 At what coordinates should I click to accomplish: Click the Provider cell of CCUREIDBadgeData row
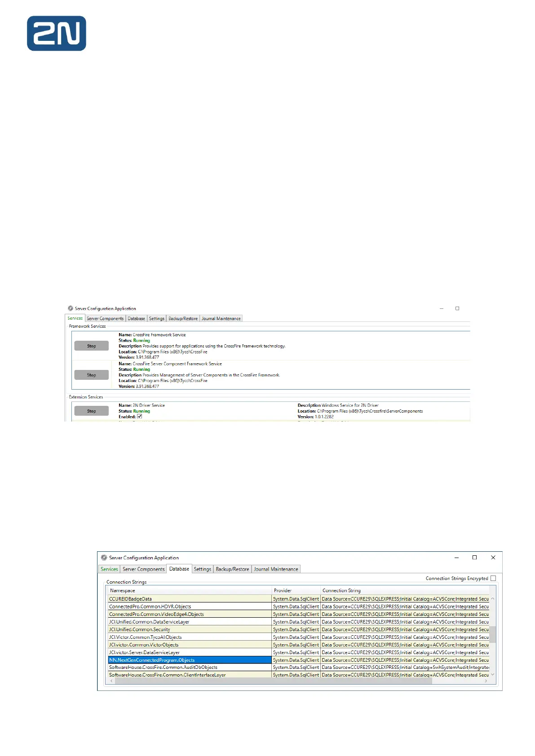click(x=296, y=599)
